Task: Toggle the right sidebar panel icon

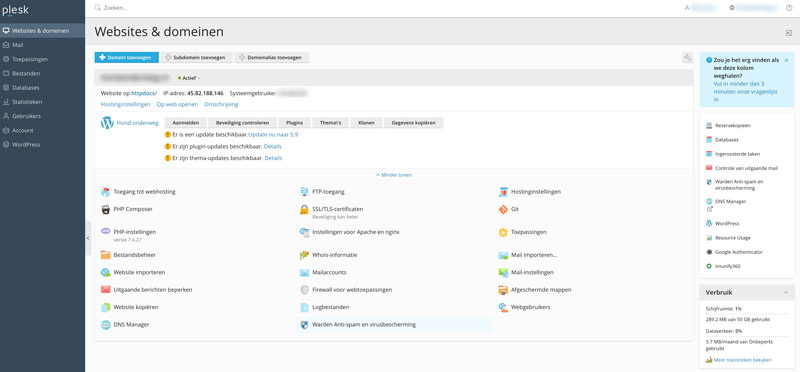Action: point(789,33)
